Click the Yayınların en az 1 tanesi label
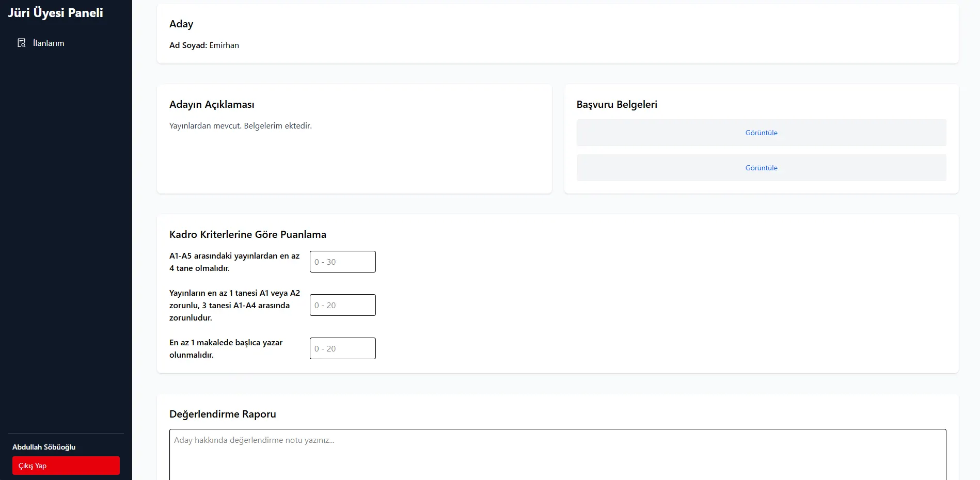This screenshot has height=480, width=980. (x=234, y=305)
